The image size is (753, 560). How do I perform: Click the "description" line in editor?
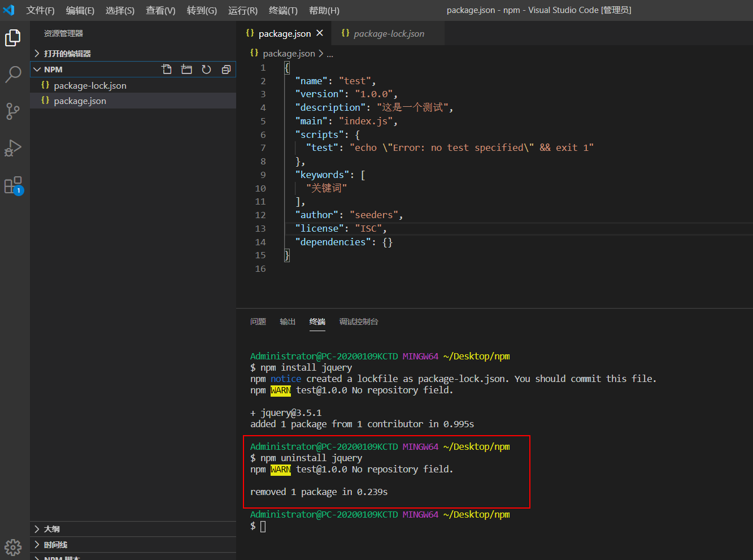coord(374,107)
